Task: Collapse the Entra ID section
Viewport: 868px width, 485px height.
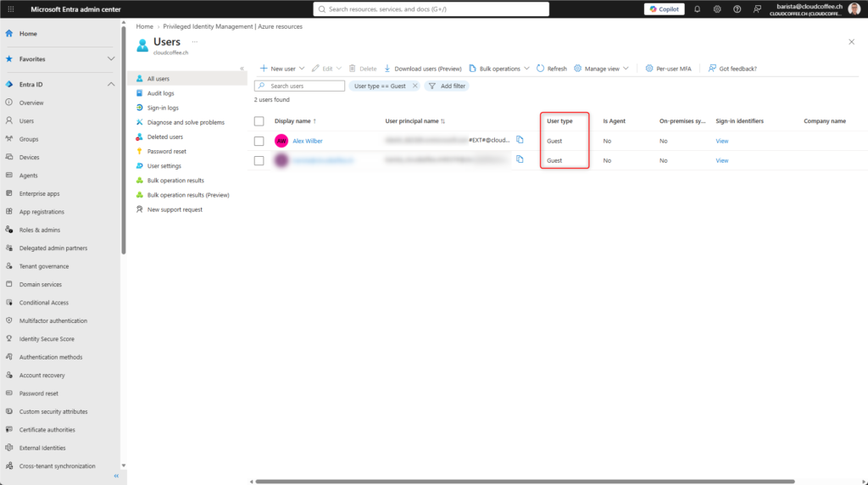Action: [x=111, y=84]
